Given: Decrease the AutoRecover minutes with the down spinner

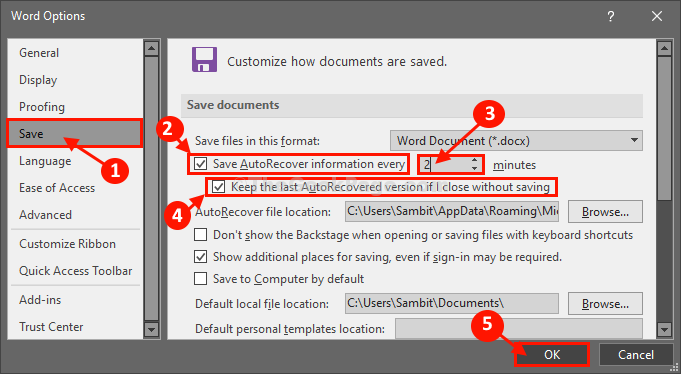Looking at the screenshot, I should coord(474,169).
